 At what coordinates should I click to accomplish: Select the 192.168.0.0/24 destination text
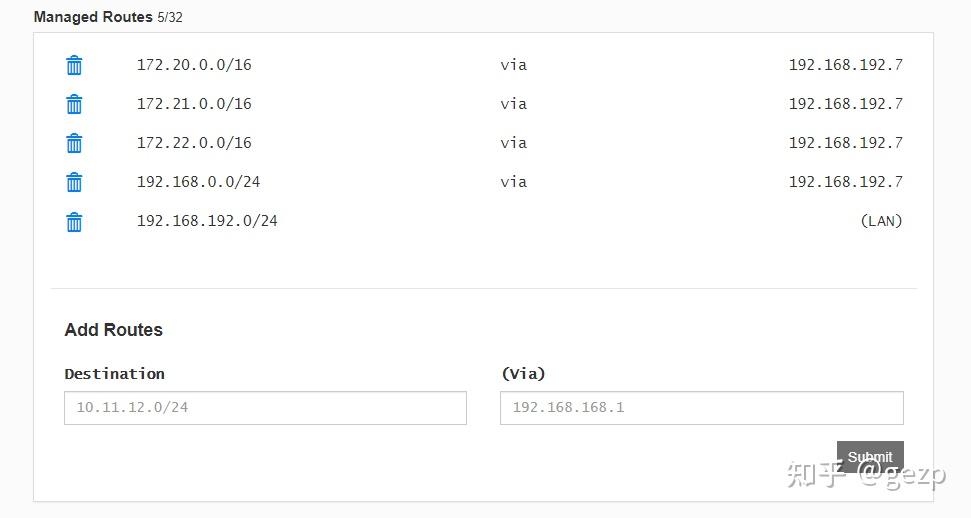coord(198,182)
